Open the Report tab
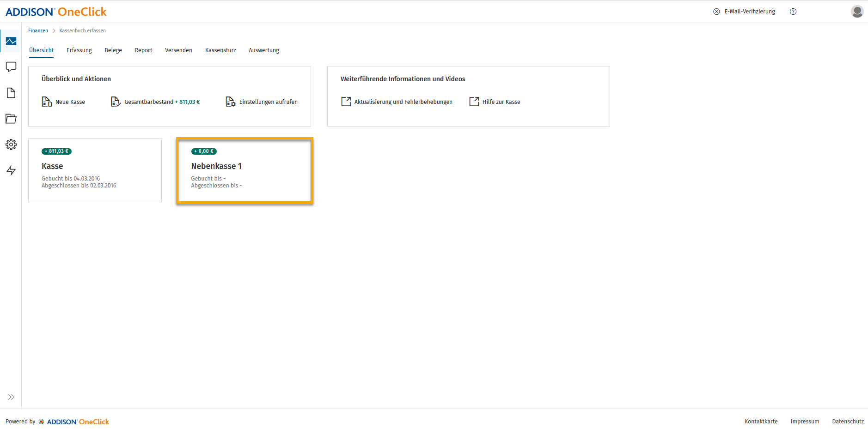This screenshot has width=868, height=434. [x=143, y=50]
